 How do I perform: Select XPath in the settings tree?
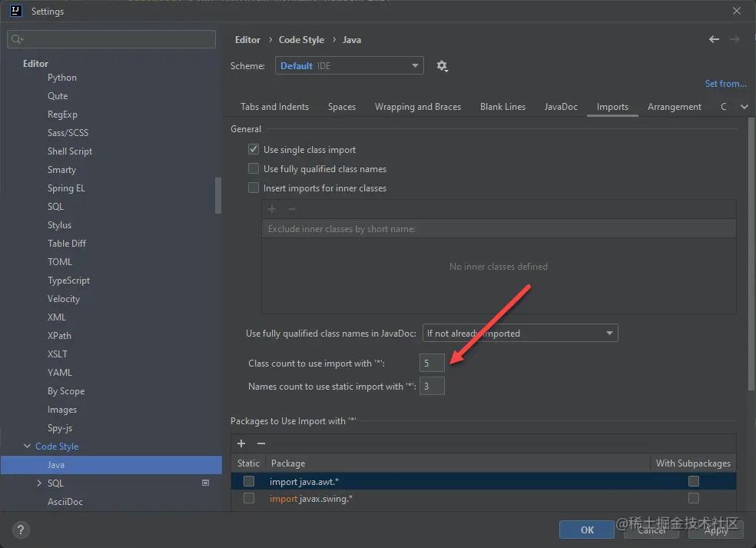59,335
